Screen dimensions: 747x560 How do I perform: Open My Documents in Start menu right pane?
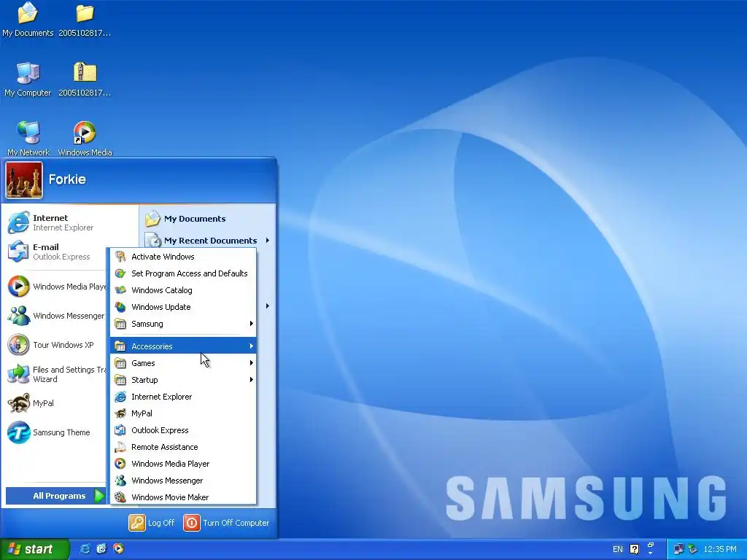tap(208, 219)
